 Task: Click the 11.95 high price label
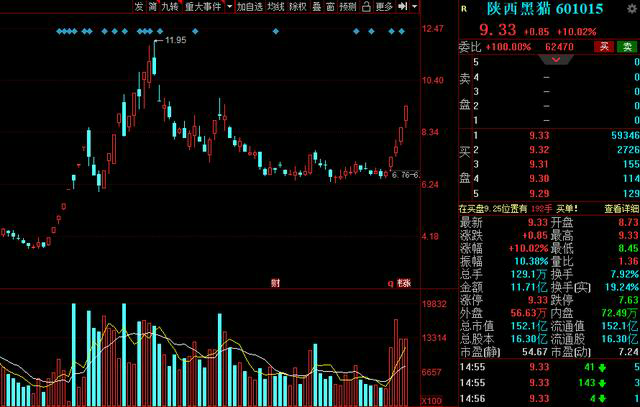(x=176, y=40)
